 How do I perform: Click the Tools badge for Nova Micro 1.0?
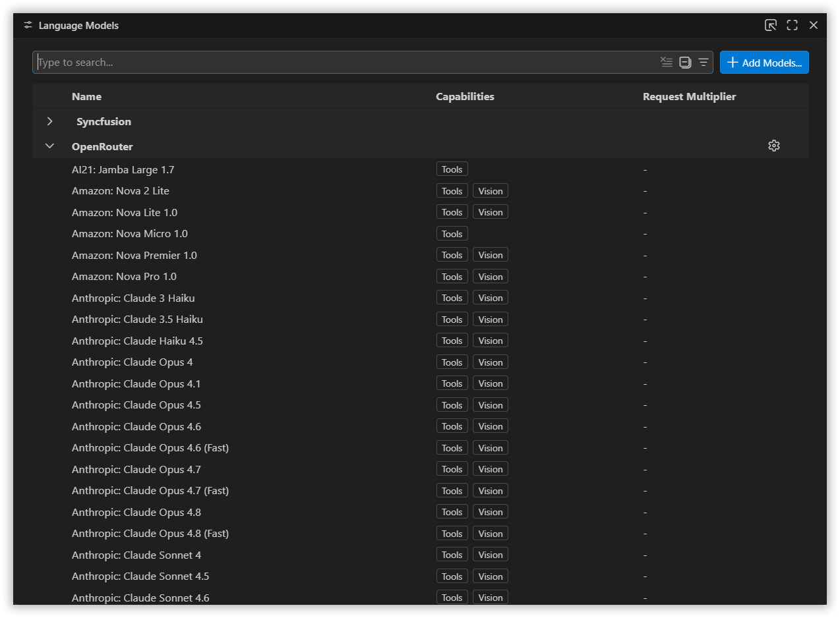pyautogui.click(x=452, y=234)
